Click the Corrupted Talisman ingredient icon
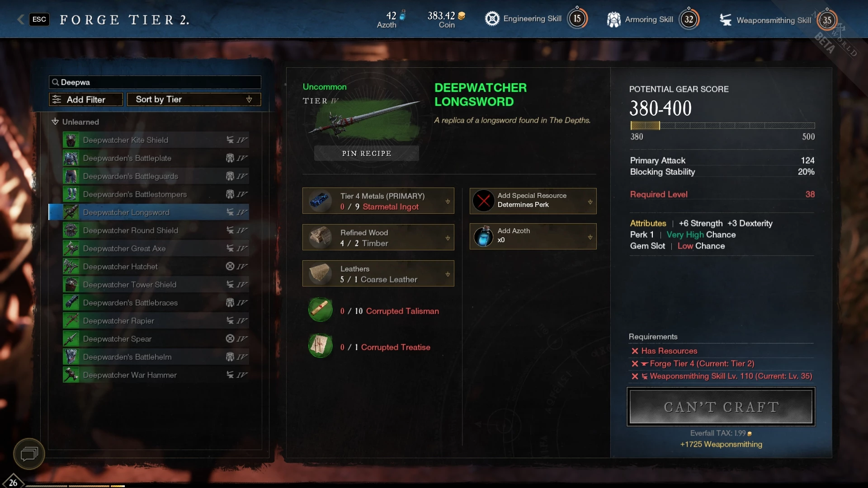 (320, 310)
